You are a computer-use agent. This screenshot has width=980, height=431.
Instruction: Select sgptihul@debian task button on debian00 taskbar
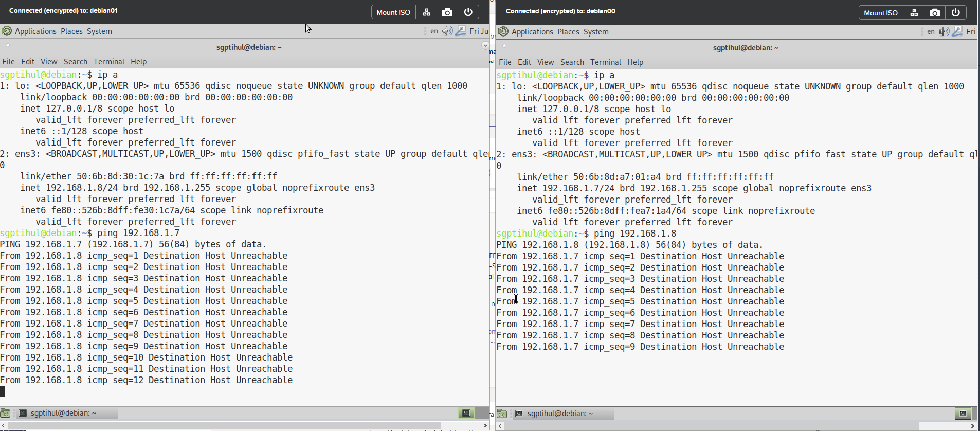[x=564, y=414]
